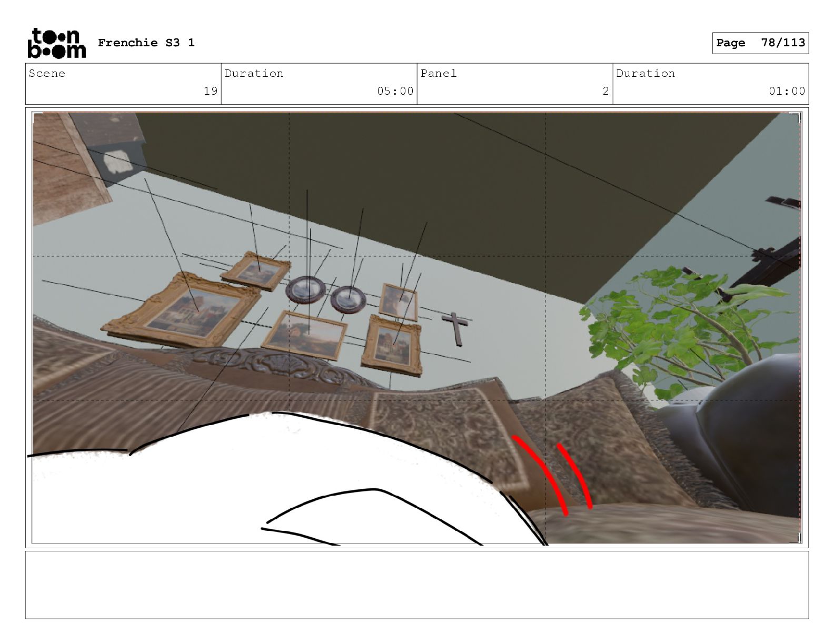The image size is (834, 644).
Task: Click the wooden cross on the wall
Action: coord(455,329)
